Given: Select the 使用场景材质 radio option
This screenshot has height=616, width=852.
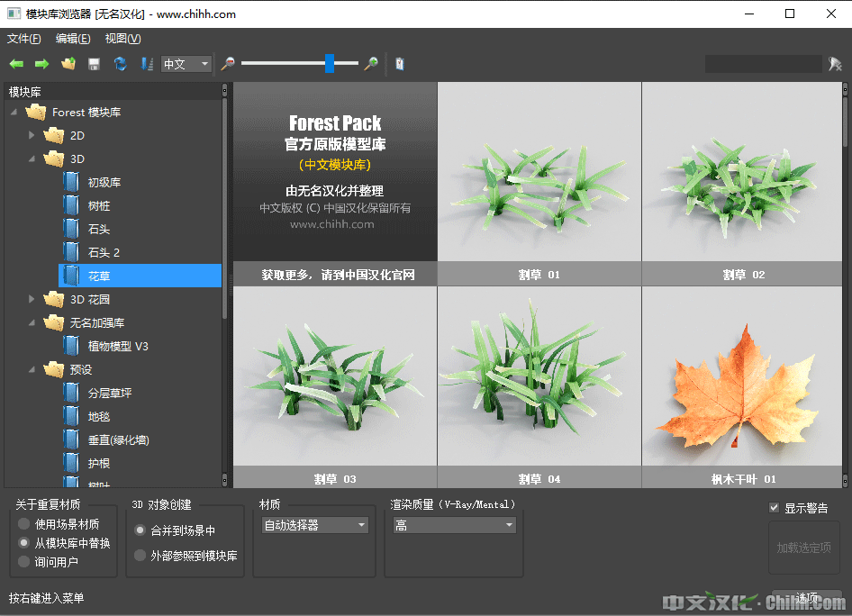Looking at the screenshot, I should click(x=24, y=524).
